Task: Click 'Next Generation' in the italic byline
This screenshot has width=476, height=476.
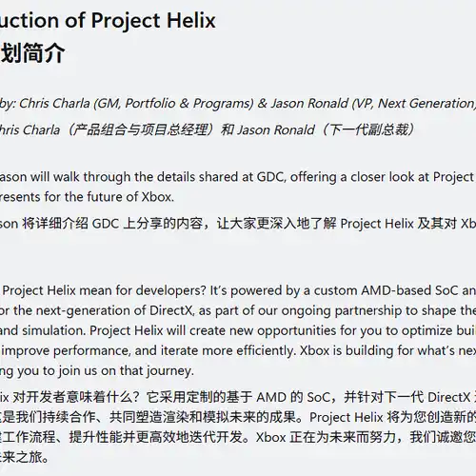Action: [x=426, y=104]
